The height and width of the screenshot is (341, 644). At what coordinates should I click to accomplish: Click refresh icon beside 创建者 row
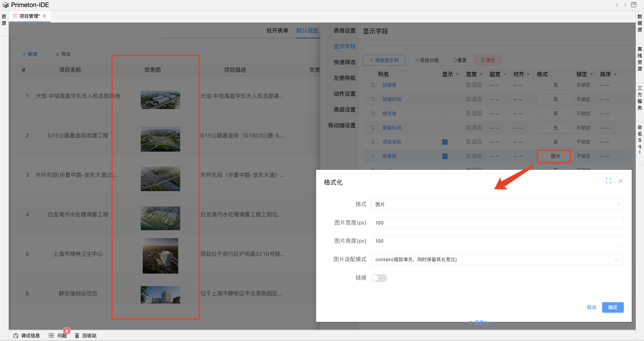(373, 85)
